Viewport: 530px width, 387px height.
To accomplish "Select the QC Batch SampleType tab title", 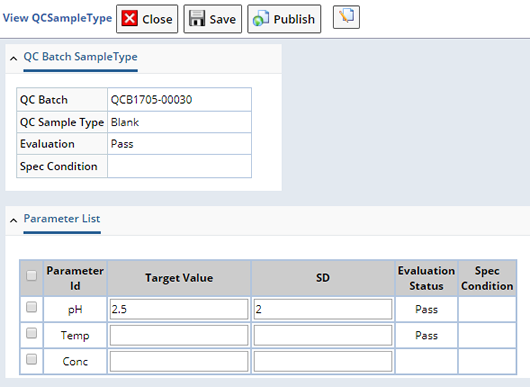I will pyautogui.click(x=80, y=56).
